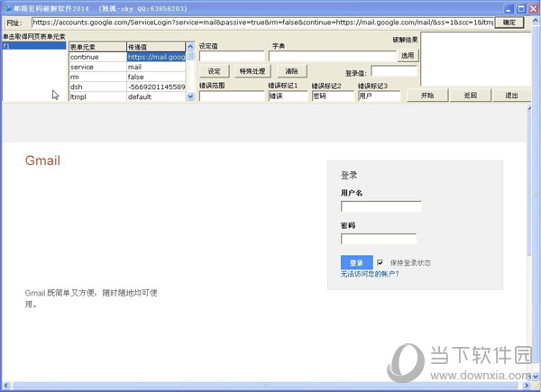Screen dimensions: 541x392
Task: Click the Gmail 密码 password field
Action: point(379,239)
